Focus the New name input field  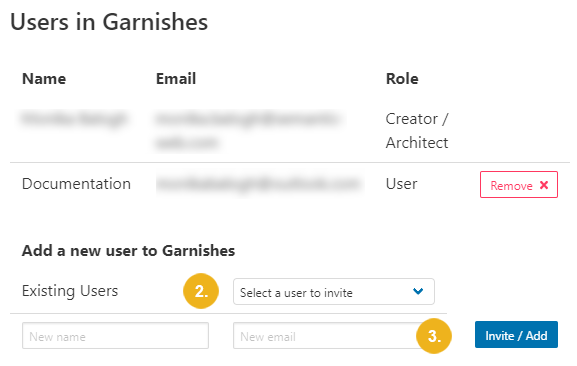(115, 336)
